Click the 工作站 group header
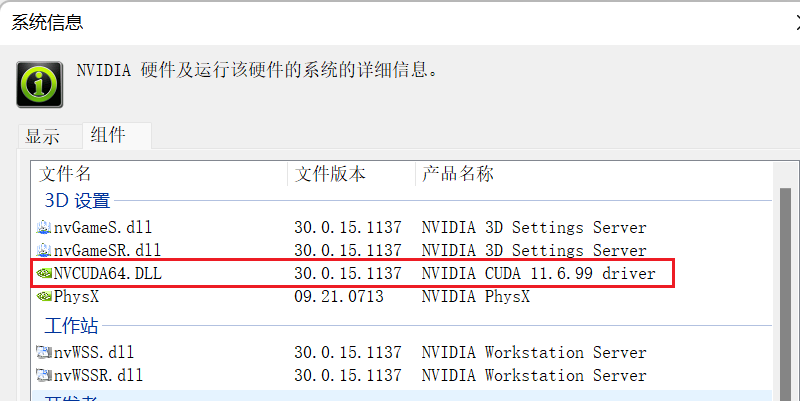Image resolution: width=800 pixels, height=401 pixels. coord(71,325)
